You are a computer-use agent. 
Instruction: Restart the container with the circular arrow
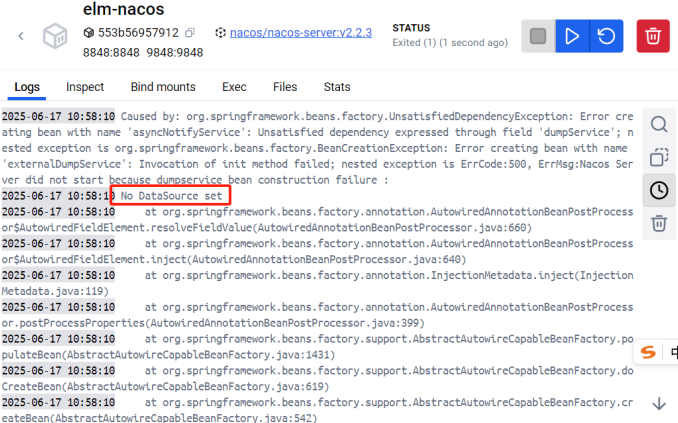(x=606, y=36)
